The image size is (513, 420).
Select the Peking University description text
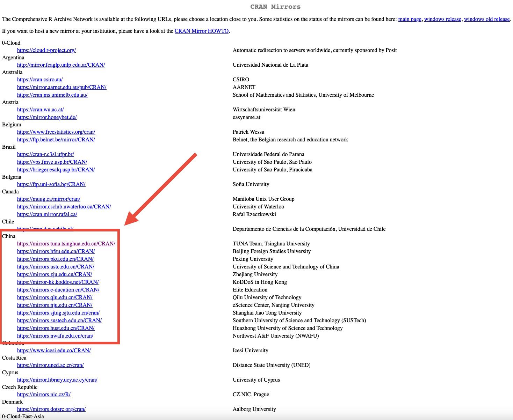(253, 259)
